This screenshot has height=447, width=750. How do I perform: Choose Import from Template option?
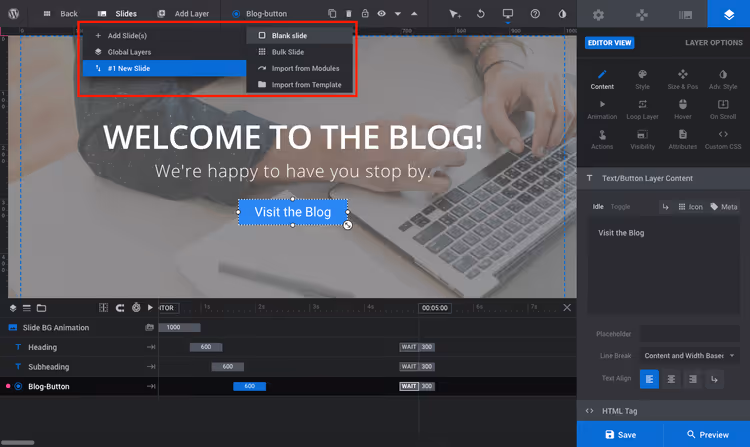(x=299, y=85)
